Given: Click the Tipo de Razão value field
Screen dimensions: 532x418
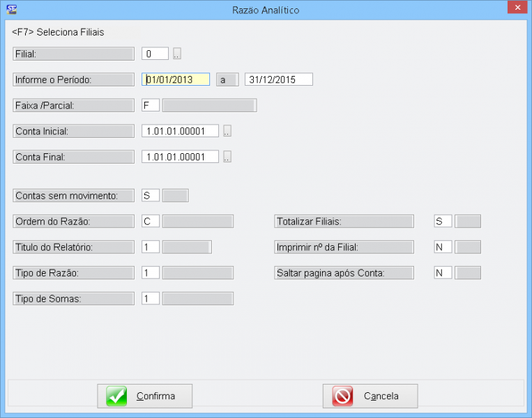Looking at the screenshot, I should click(151, 272).
